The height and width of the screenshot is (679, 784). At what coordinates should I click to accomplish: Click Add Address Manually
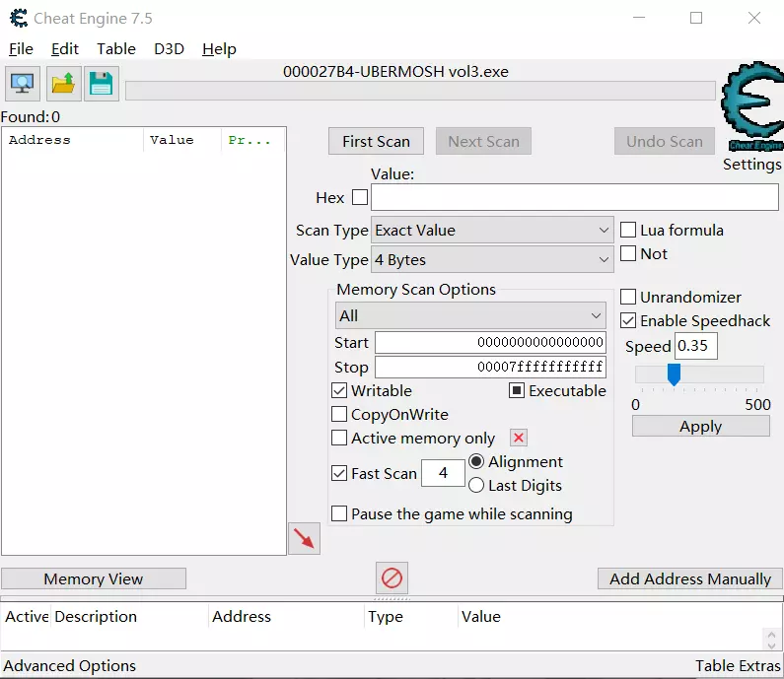690,578
